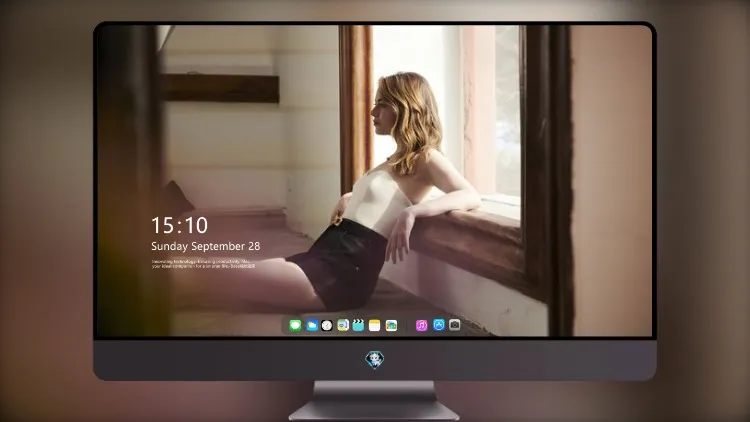Open the Weather app in the dock
This screenshot has height=422, width=750.
311,325
